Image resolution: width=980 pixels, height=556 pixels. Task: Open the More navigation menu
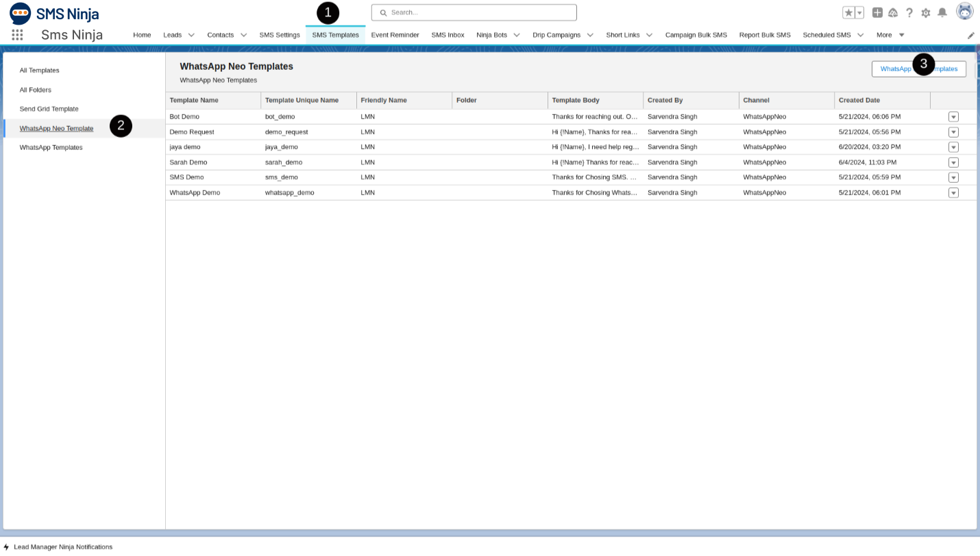pyautogui.click(x=890, y=35)
